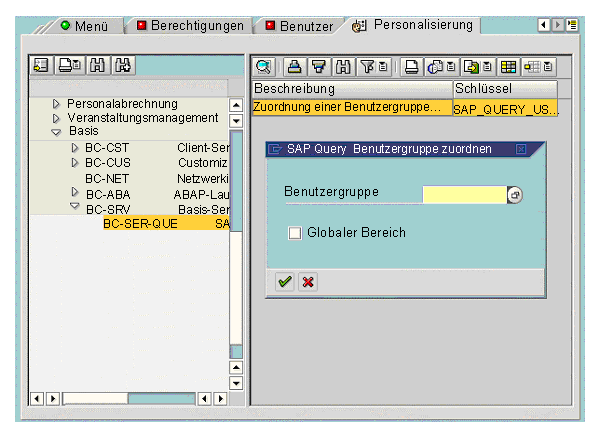The image size is (600, 440).
Task: Set a filter with the funnel icon
Action: (x=367, y=67)
